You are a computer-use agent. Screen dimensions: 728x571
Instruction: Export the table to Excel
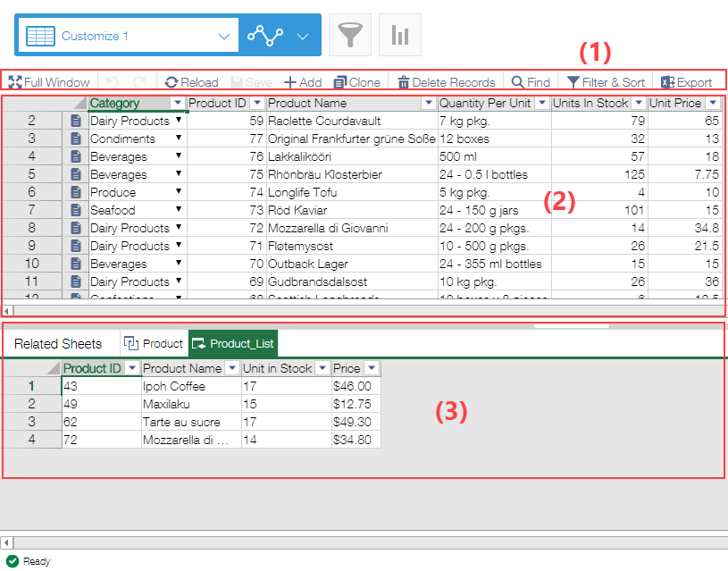tap(686, 82)
